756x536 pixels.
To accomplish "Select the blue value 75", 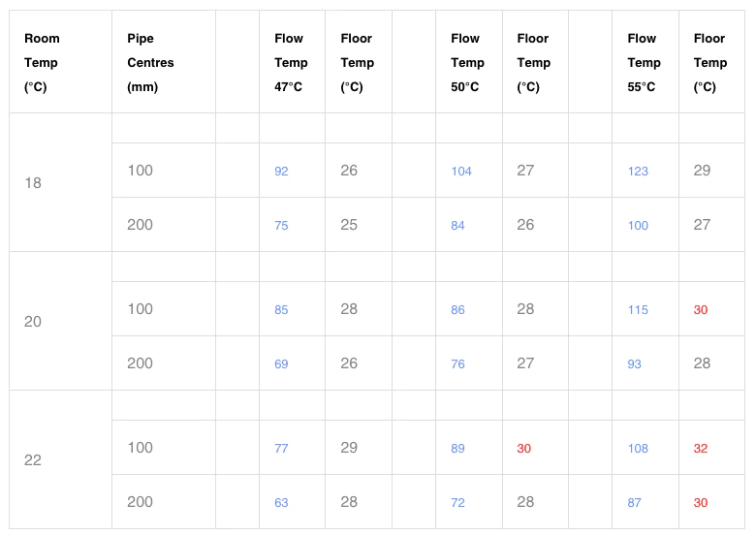I will tap(281, 226).
